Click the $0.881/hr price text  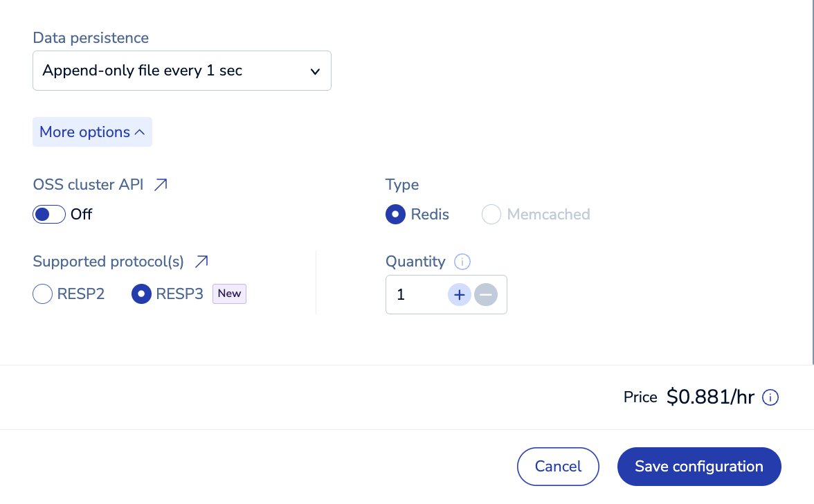point(710,397)
